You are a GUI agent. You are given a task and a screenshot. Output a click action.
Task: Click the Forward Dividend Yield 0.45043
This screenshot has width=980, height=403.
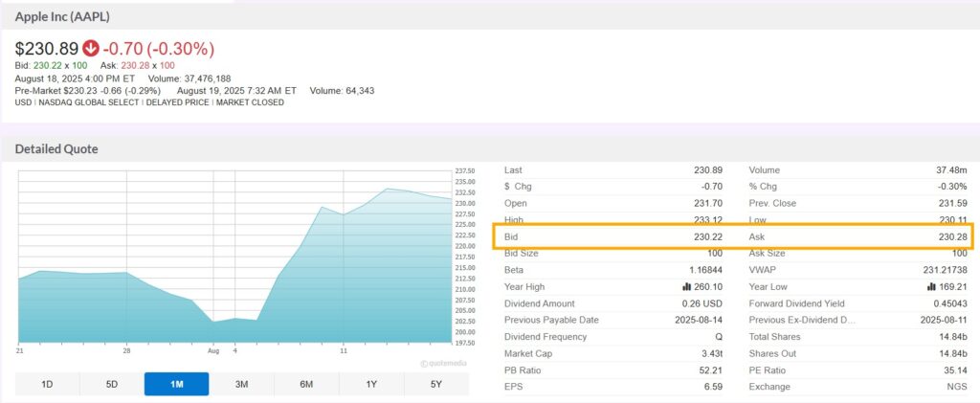pos(950,303)
